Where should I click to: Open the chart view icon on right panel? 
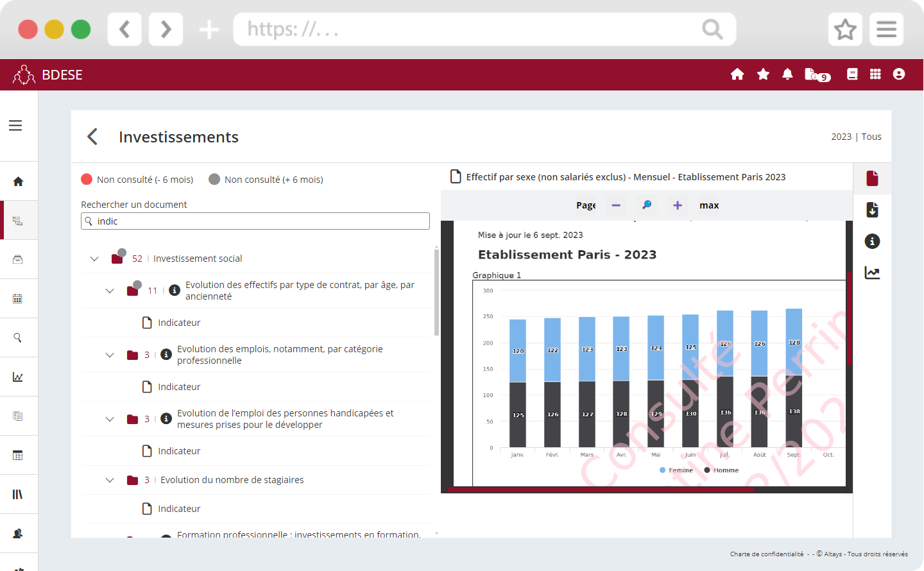point(872,273)
